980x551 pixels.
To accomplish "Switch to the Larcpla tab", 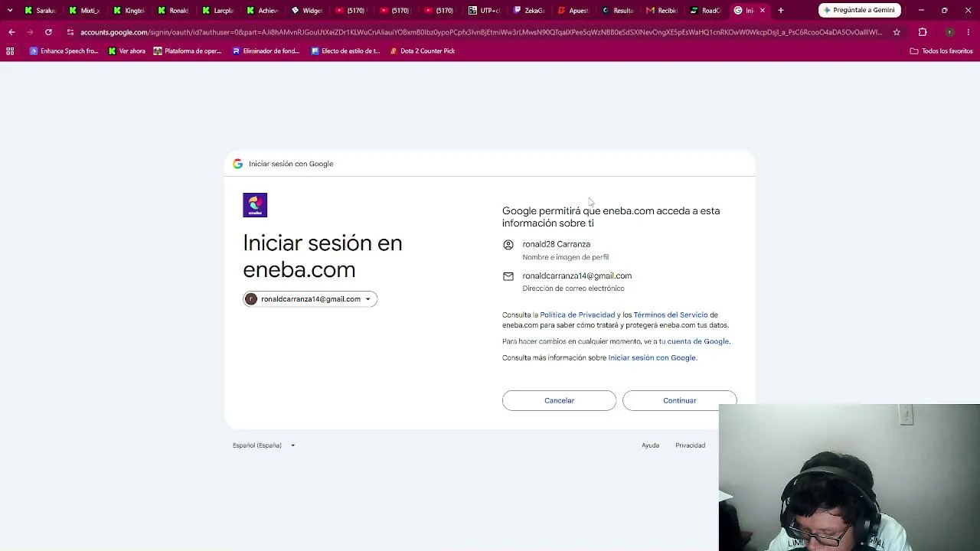I will [x=218, y=11].
